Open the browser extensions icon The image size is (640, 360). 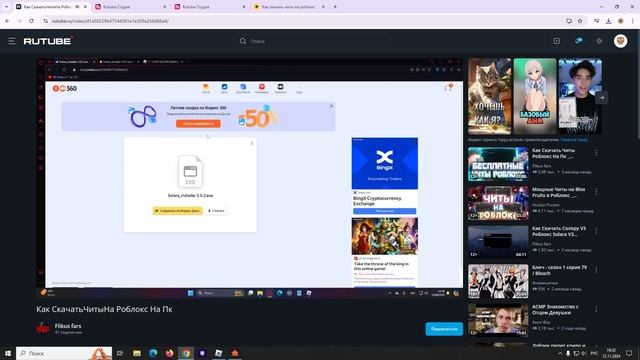pos(597,21)
